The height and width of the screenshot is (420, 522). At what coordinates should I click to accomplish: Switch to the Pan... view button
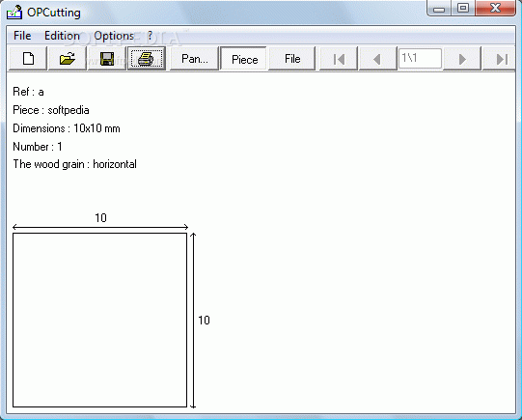pos(194,59)
